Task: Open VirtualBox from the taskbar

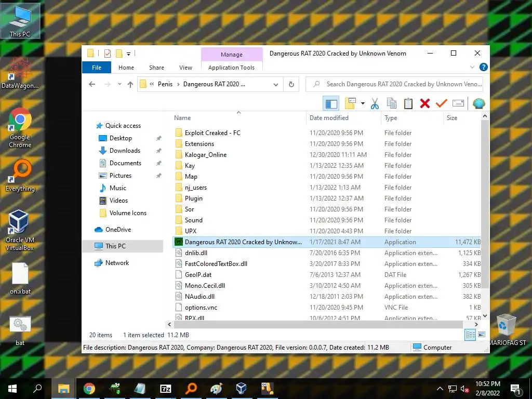Action: point(241,389)
